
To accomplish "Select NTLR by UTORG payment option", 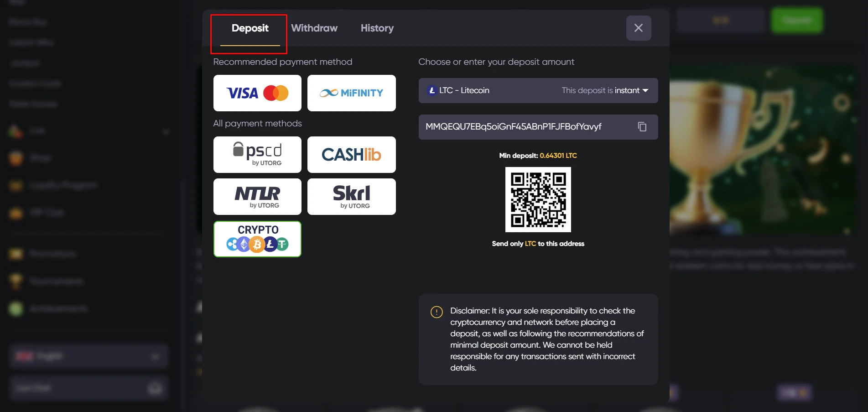I will [x=257, y=197].
